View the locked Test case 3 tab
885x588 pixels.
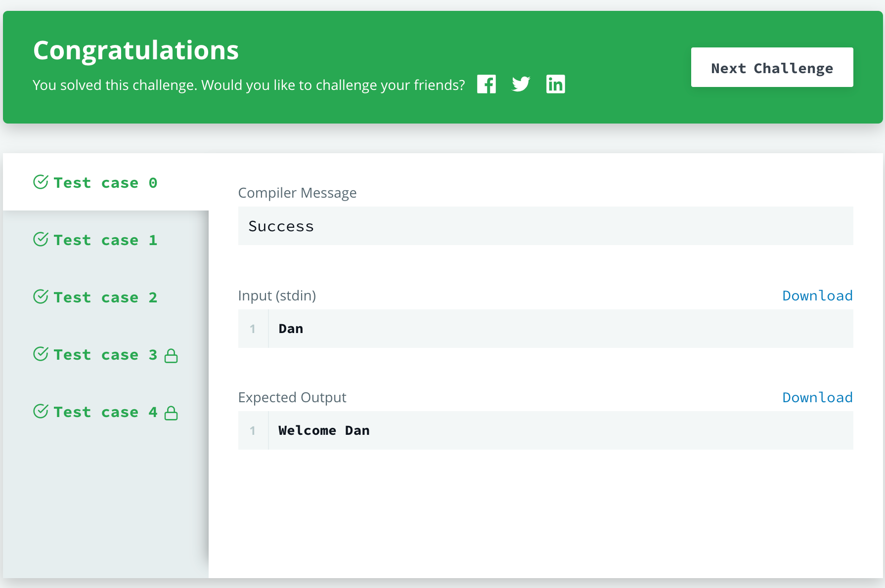click(105, 355)
